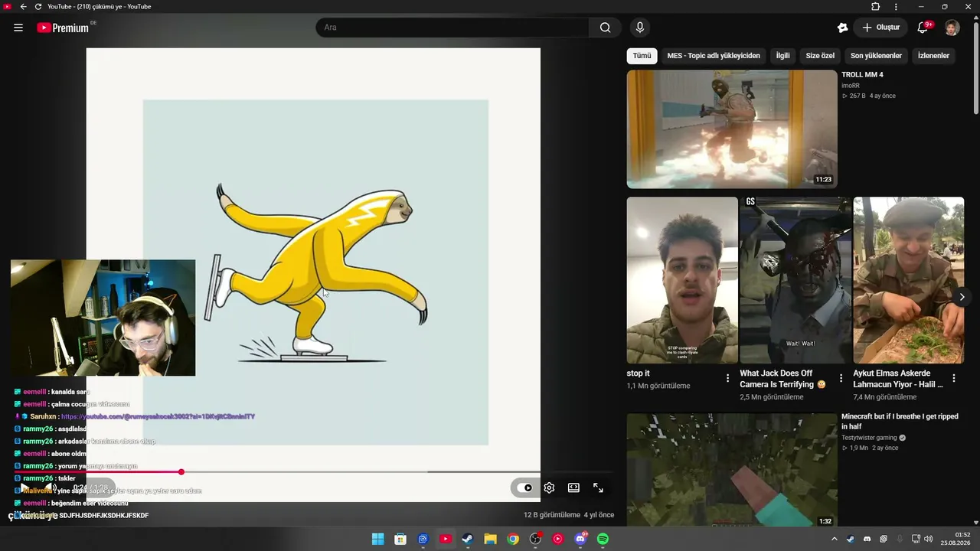Open Steam from the taskbar
Image resolution: width=980 pixels, height=551 pixels.
(x=468, y=539)
